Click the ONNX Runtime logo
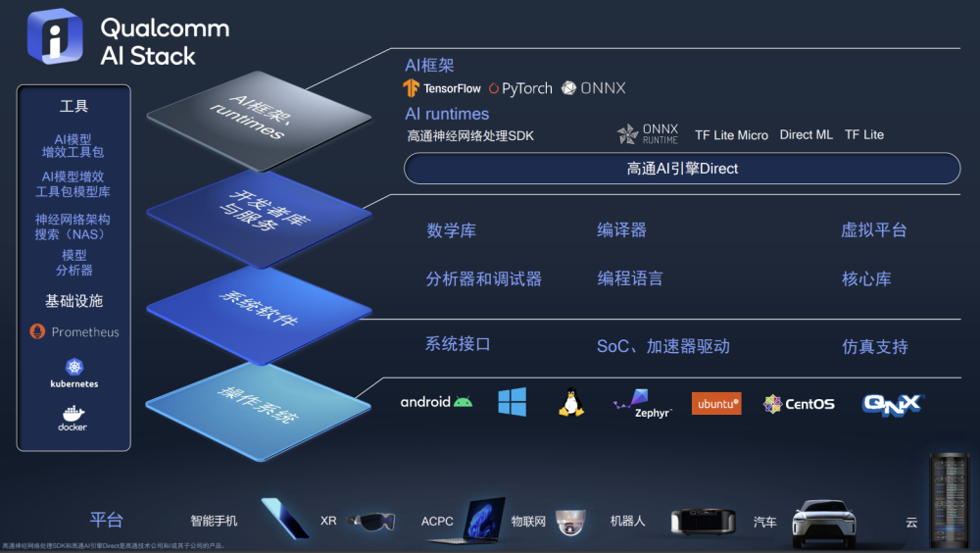980x553 pixels. 648,134
